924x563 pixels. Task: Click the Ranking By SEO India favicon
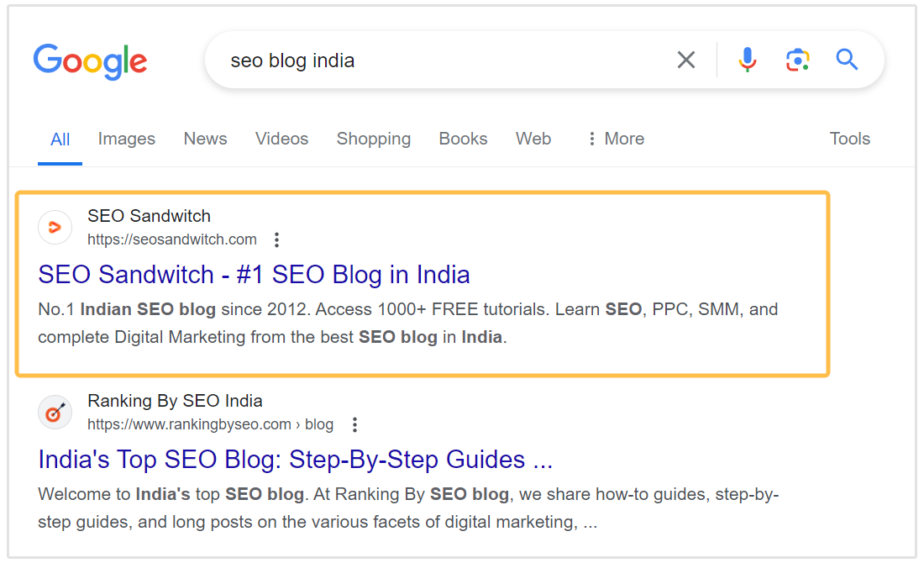point(55,413)
